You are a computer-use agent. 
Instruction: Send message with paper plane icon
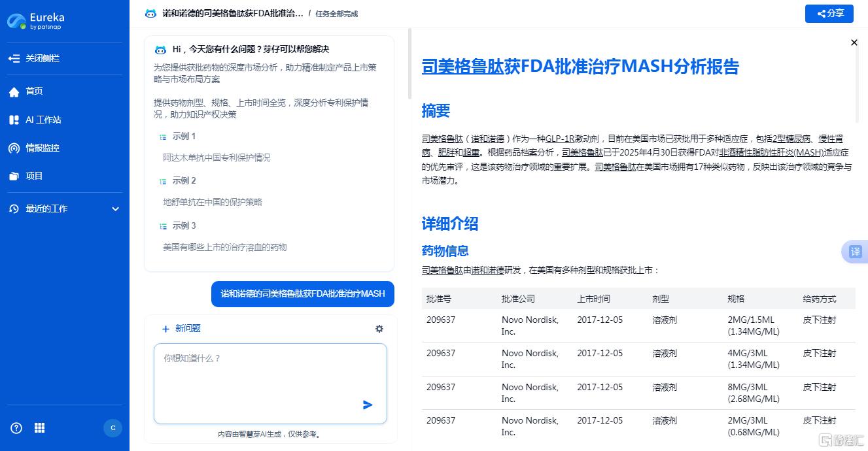pyautogui.click(x=368, y=405)
